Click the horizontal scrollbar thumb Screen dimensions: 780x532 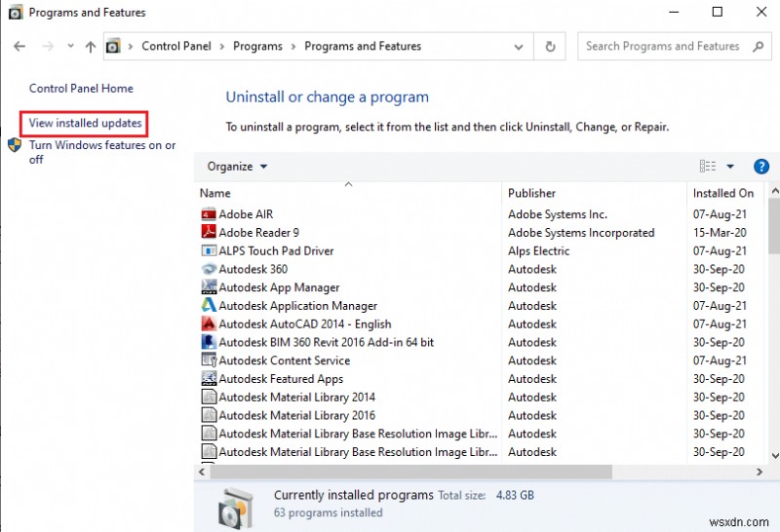[410, 472]
